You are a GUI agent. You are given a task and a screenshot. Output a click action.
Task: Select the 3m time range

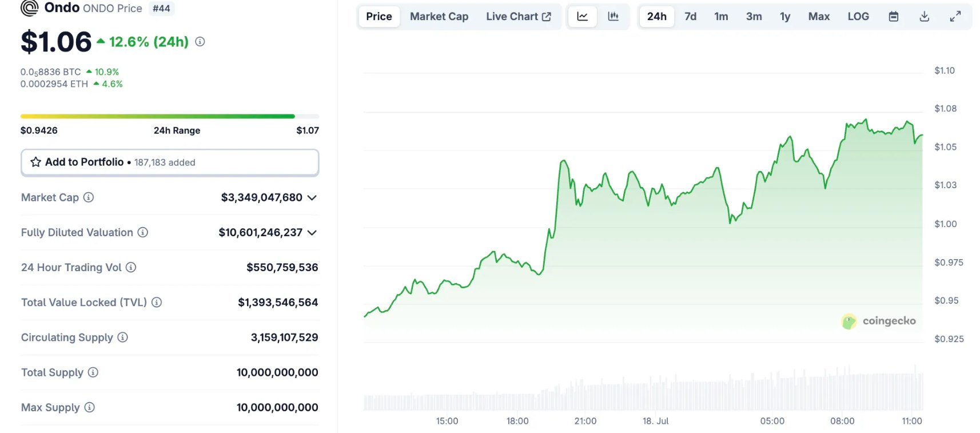754,17
